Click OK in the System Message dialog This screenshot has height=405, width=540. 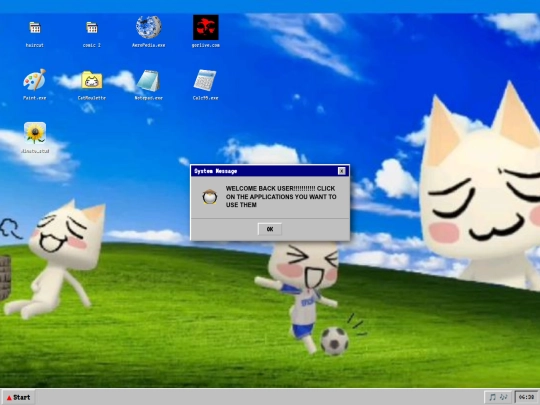point(270,229)
